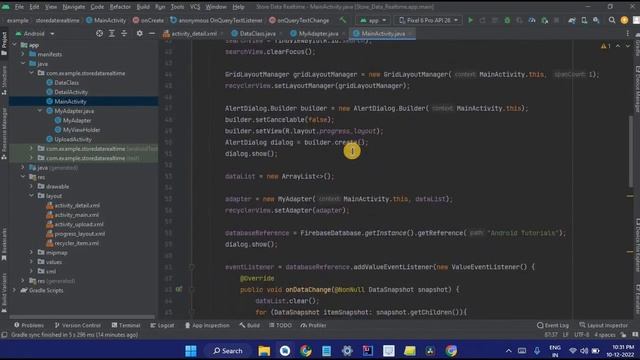Open Windows Settings gear in taskbar
This screenshot has height=360, width=640.
coord(347,351)
